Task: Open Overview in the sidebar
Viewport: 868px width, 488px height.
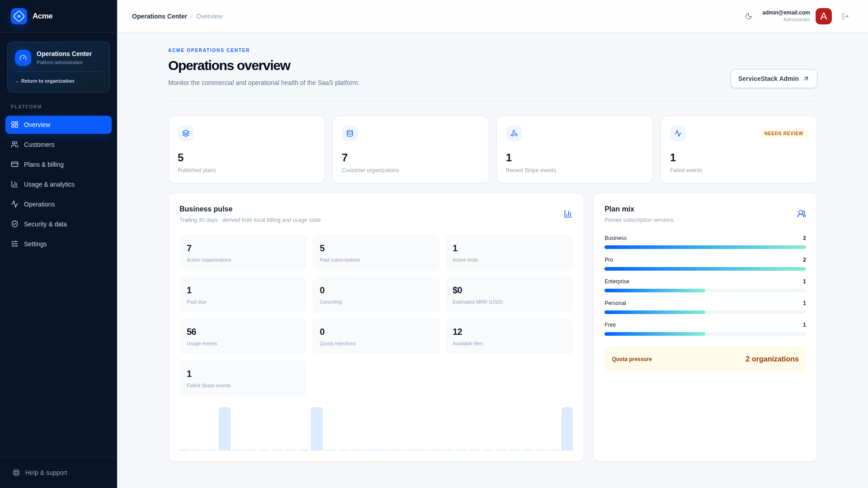Action: (x=58, y=125)
